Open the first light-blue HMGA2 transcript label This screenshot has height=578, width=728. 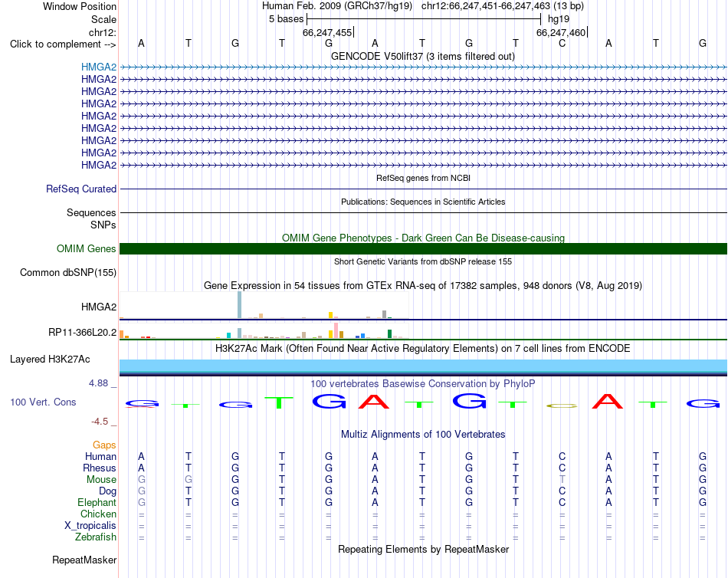pos(98,67)
